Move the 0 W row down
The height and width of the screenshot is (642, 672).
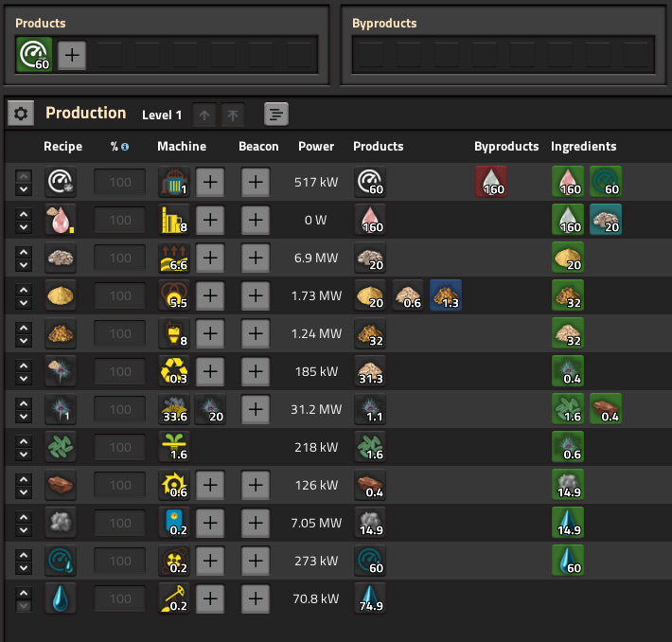point(24,227)
